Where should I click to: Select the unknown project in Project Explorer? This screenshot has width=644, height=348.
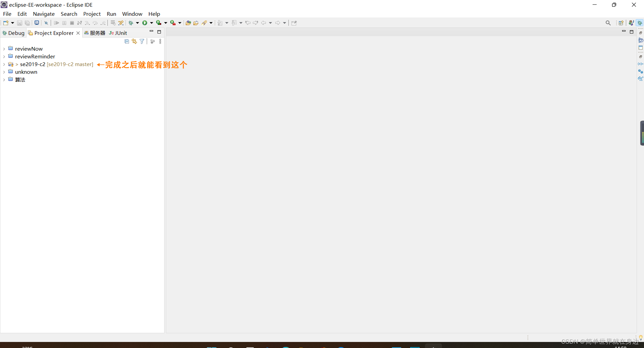pyautogui.click(x=26, y=72)
